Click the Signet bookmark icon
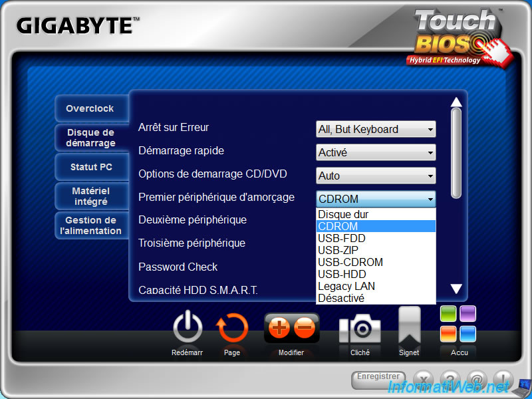 pos(409,325)
